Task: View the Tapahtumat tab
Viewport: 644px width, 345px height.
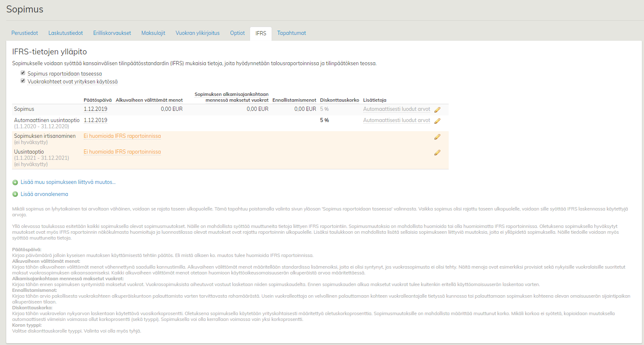Action: [x=292, y=33]
